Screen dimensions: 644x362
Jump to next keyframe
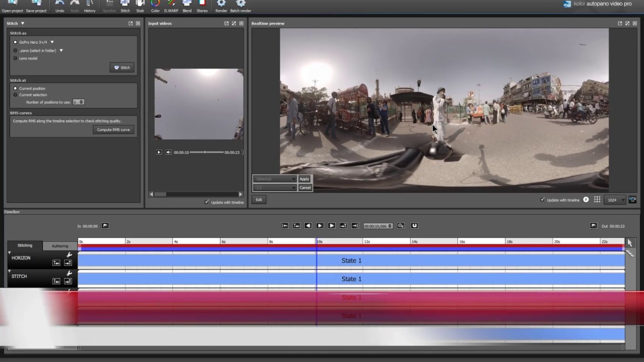point(343,226)
